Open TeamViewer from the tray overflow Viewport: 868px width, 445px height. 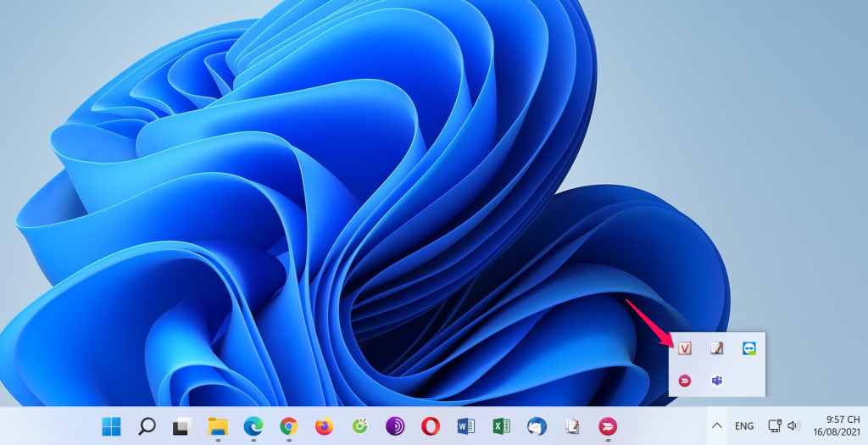coord(748,348)
